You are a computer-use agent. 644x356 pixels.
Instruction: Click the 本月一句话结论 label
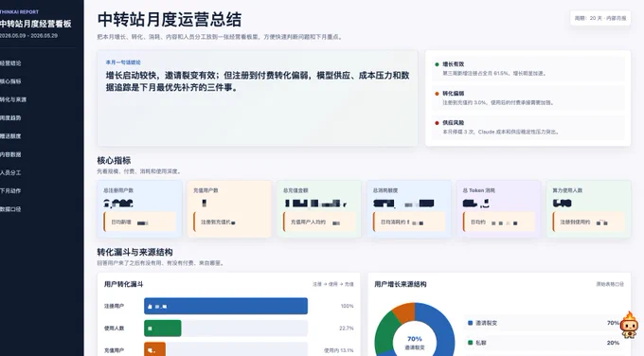[123, 62]
